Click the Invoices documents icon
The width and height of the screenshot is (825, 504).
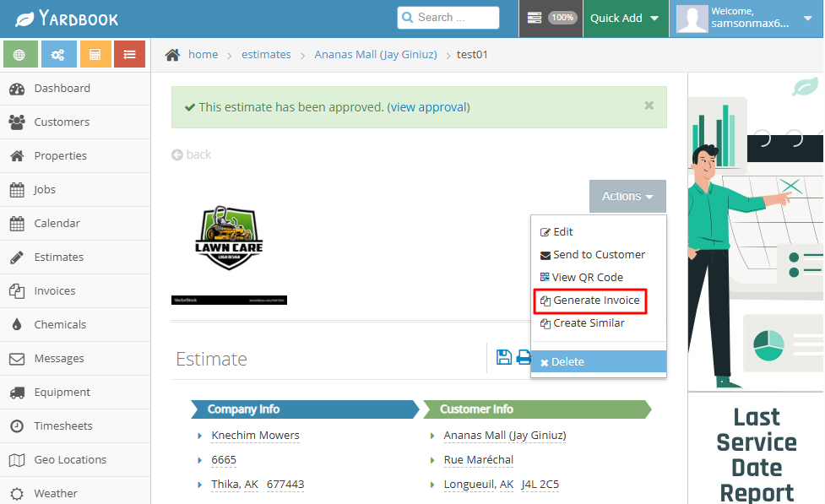[17, 291]
